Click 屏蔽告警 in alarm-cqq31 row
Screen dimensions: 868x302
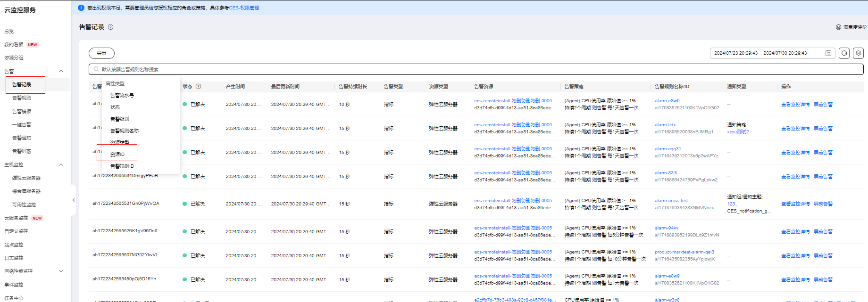pyautogui.click(x=823, y=153)
